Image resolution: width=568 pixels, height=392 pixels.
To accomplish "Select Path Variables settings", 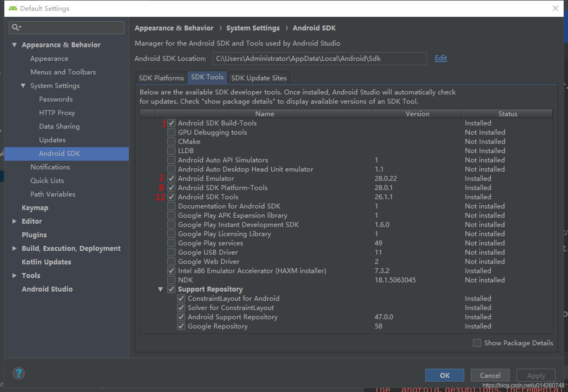I will tap(53, 194).
